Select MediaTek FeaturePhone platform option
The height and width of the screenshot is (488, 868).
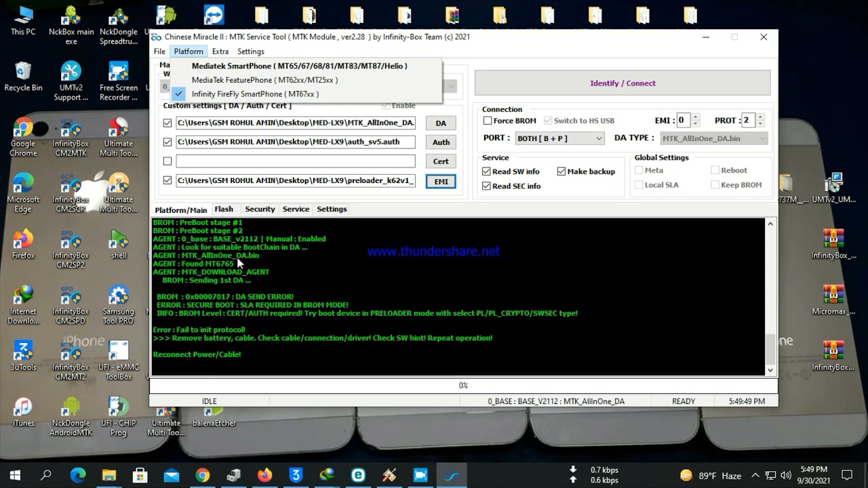click(x=307, y=80)
